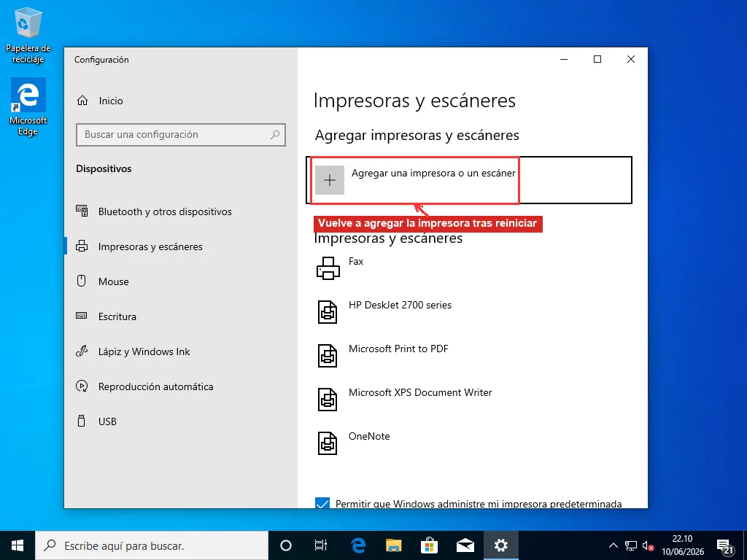Close the Configuración window
747x560 pixels.
coord(631,59)
